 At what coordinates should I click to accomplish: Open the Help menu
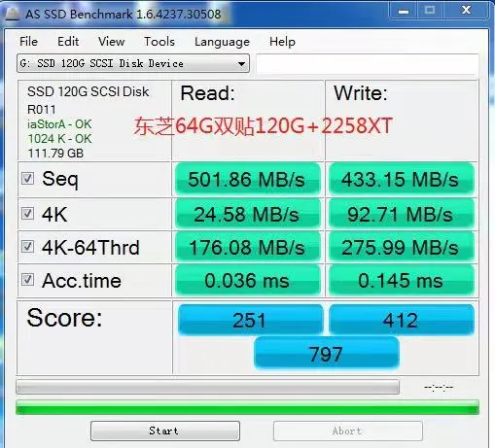tap(282, 42)
